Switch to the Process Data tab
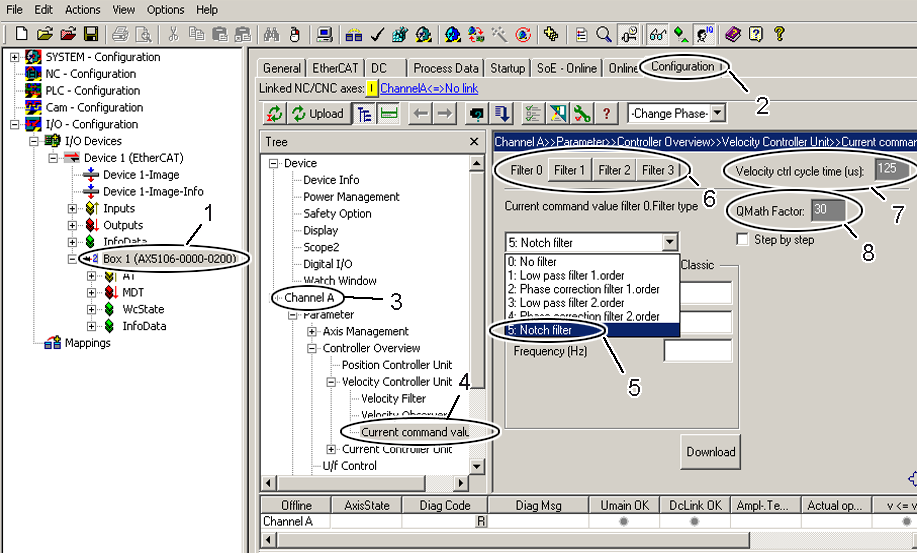Screen dimensions: 917x553 tap(446, 68)
